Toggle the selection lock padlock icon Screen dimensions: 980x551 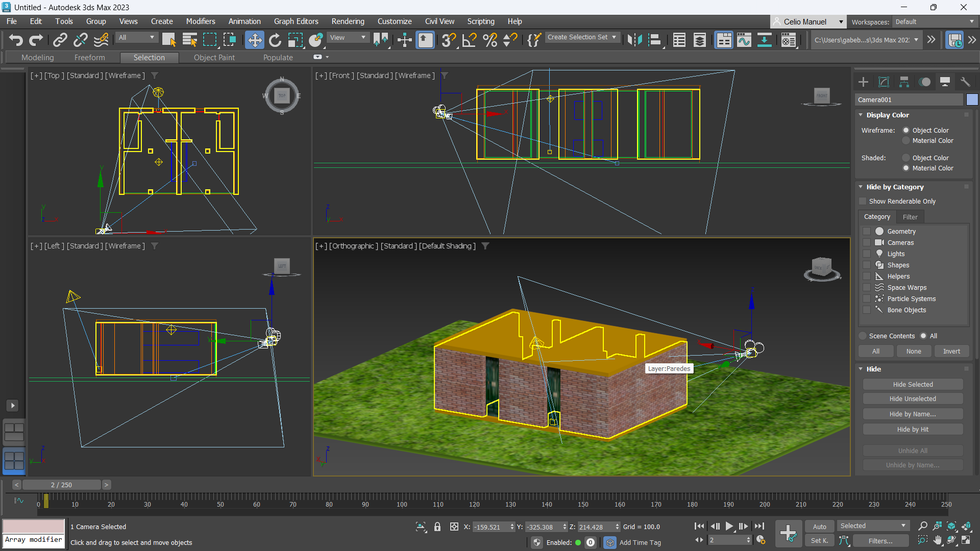[437, 527]
